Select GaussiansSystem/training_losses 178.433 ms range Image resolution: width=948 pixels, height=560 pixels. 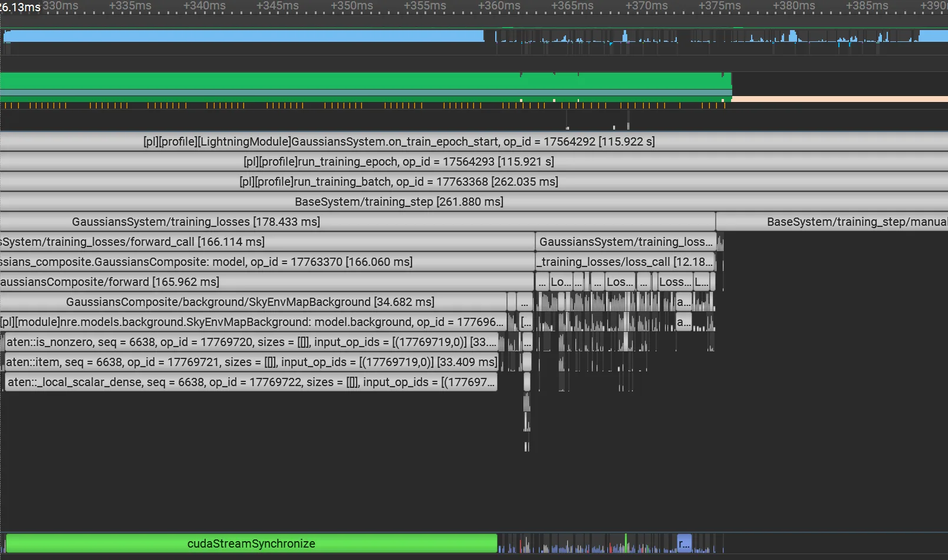click(357, 222)
